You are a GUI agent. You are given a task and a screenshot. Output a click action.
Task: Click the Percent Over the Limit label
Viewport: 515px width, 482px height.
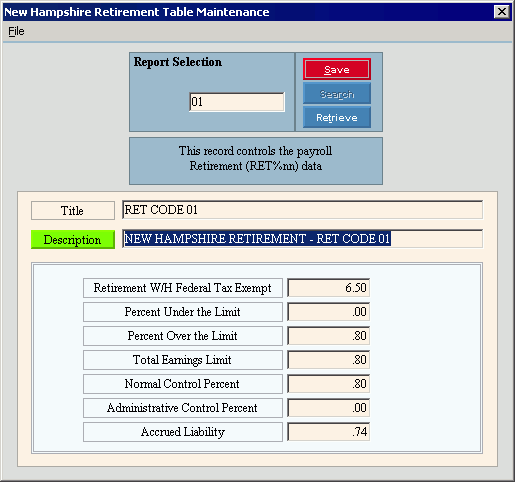click(183, 336)
